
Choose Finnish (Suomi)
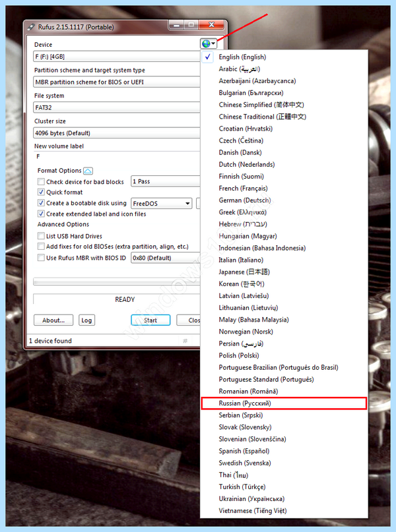284,176
